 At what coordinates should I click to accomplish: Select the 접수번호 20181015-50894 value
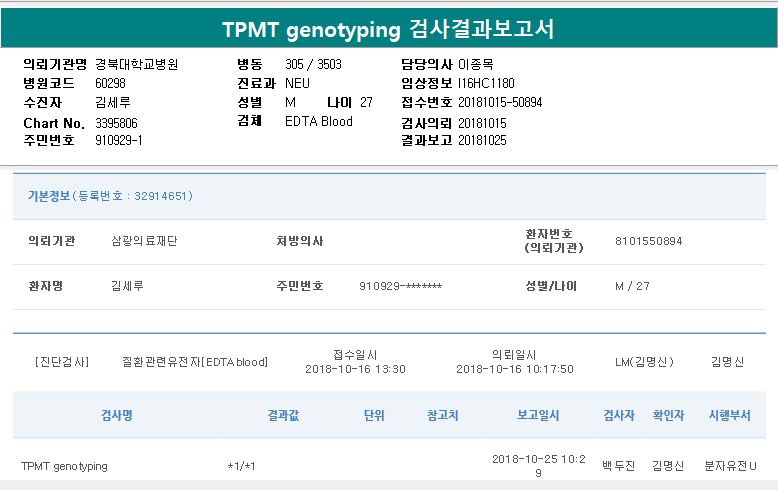pos(500,103)
